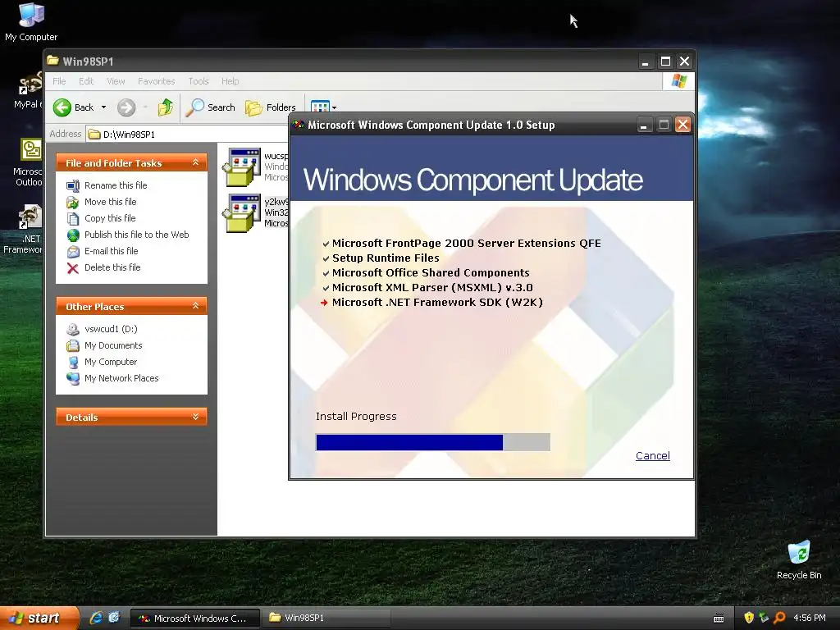
Task: Expand the Details panel
Action: tap(195, 417)
